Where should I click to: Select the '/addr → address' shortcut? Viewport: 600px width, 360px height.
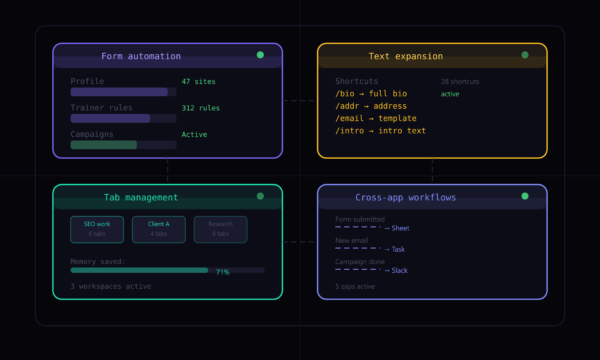coord(371,106)
